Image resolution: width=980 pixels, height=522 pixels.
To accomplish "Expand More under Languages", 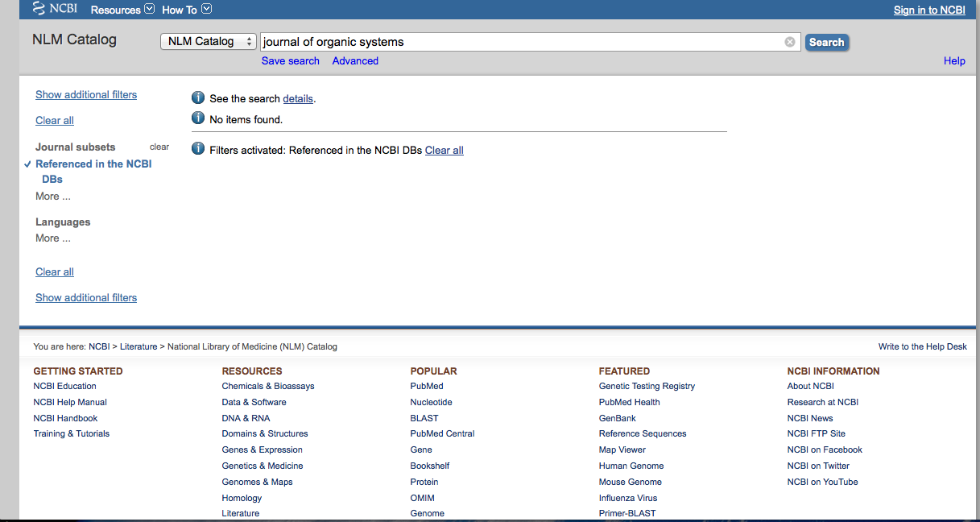I will click(52, 238).
